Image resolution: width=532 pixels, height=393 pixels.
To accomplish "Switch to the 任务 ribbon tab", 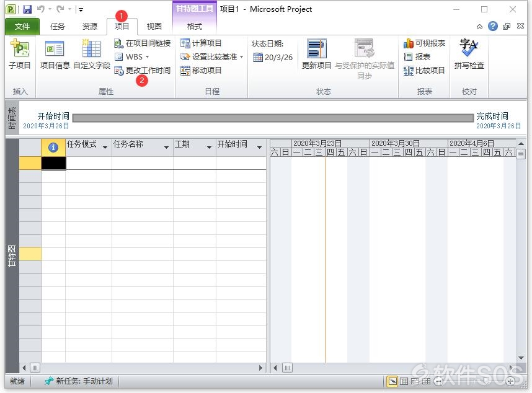I will click(x=57, y=27).
